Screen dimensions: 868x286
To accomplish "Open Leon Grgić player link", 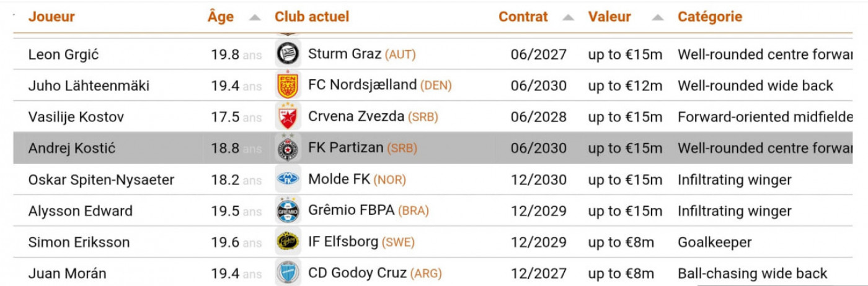I will pyautogui.click(x=63, y=54).
